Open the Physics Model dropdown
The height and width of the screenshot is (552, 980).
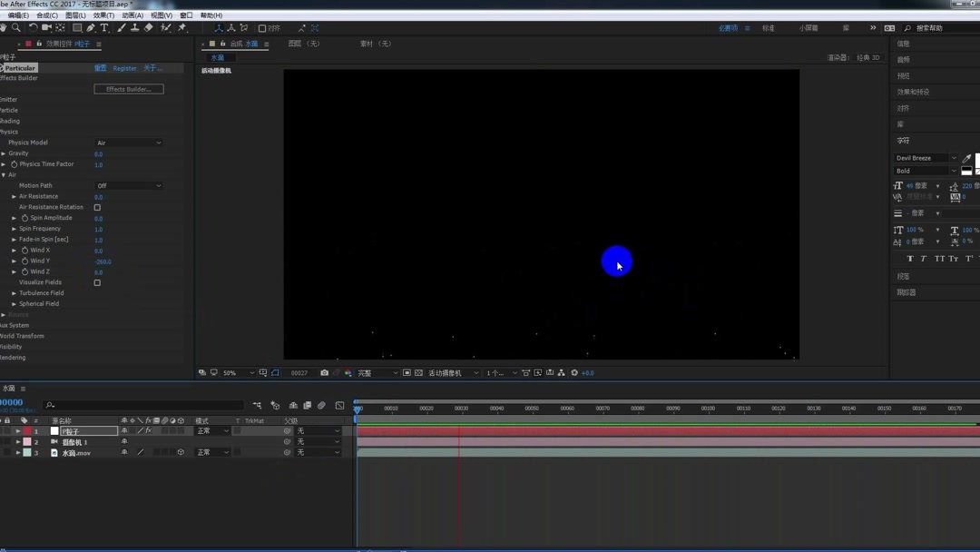[x=127, y=142]
